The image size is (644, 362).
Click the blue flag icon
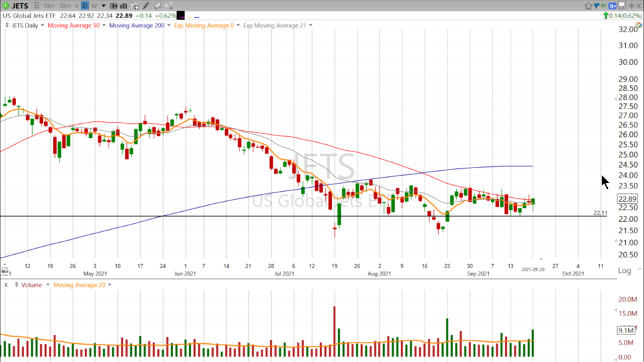pyautogui.click(x=597, y=6)
